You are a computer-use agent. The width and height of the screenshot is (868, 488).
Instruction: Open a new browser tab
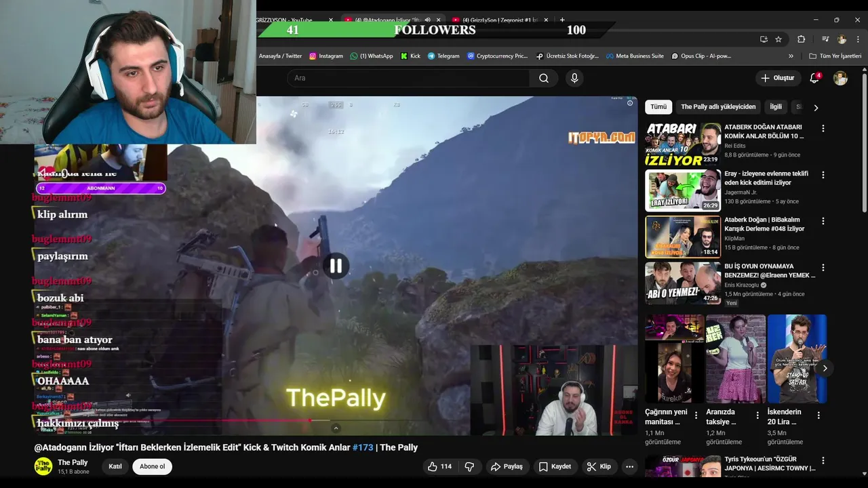click(562, 20)
